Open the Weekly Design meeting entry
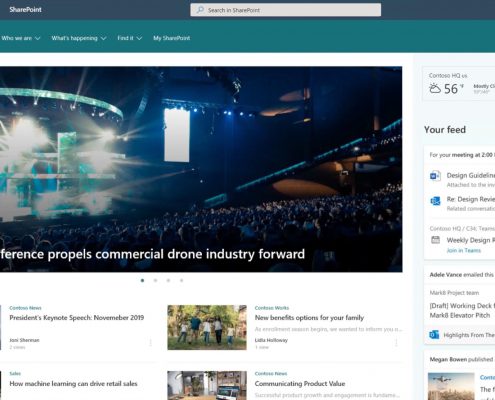This screenshot has height=400, width=495. tap(471, 240)
